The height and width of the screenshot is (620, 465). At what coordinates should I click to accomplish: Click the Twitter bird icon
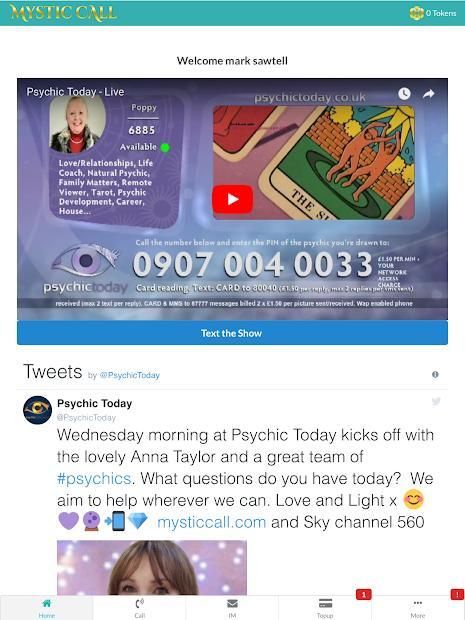(436, 401)
